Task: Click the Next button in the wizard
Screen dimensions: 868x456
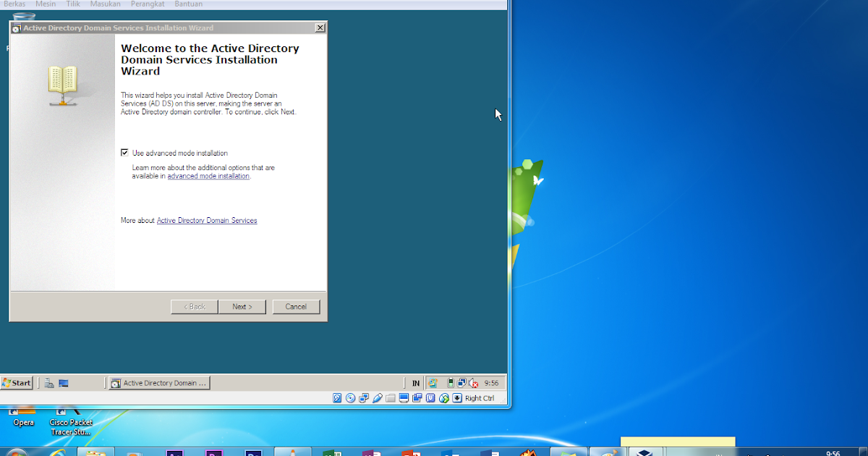Action: pyautogui.click(x=242, y=306)
